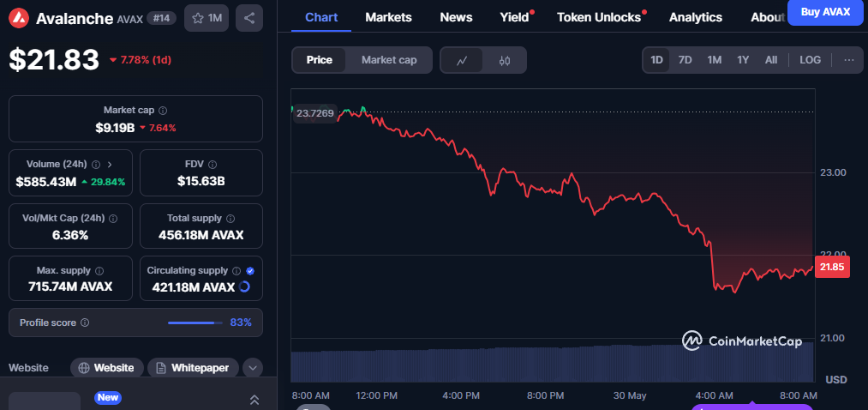Screen dimensions: 868x410
Task: Open the Analytics tab
Action: 696,17
